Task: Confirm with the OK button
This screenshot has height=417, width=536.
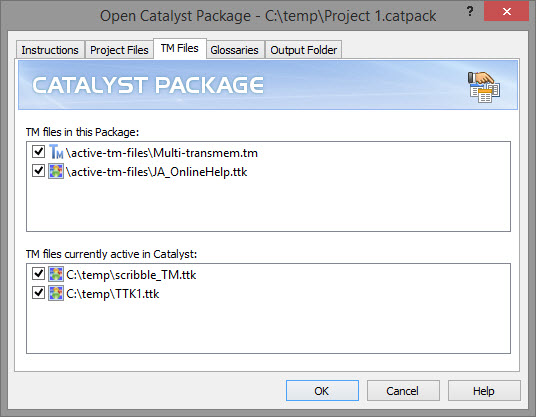Action: pos(322,391)
